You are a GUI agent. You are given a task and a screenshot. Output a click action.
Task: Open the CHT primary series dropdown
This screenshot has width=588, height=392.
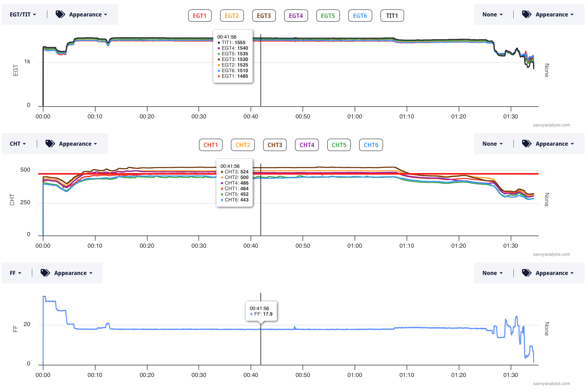coord(18,144)
